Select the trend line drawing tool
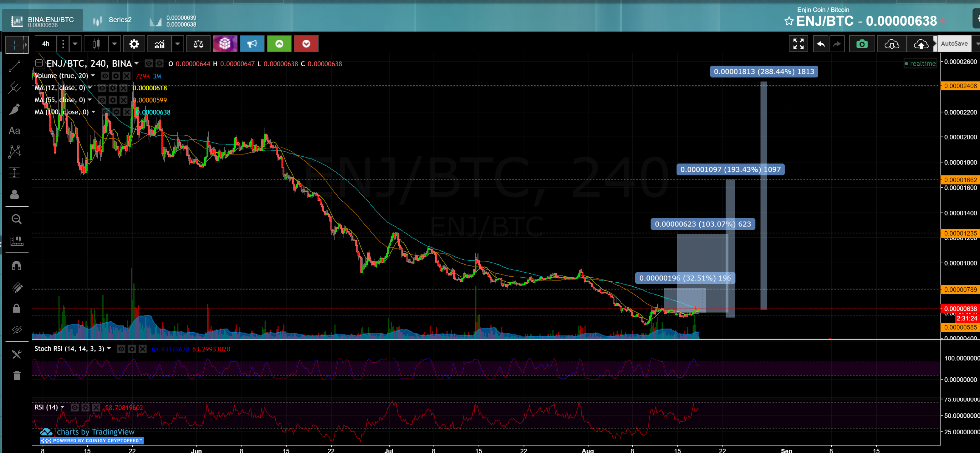The height and width of the screenshot is (453, 980). point(14,66)
